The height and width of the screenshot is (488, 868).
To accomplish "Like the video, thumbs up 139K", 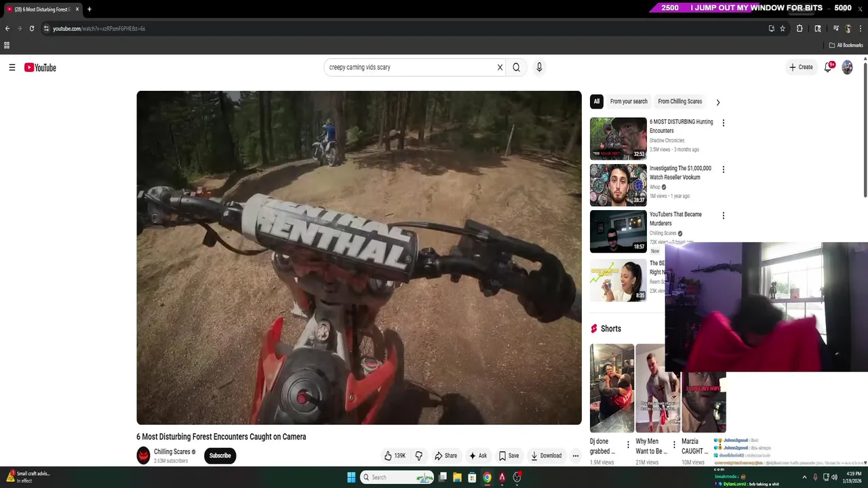I will [x=395, y=455].
